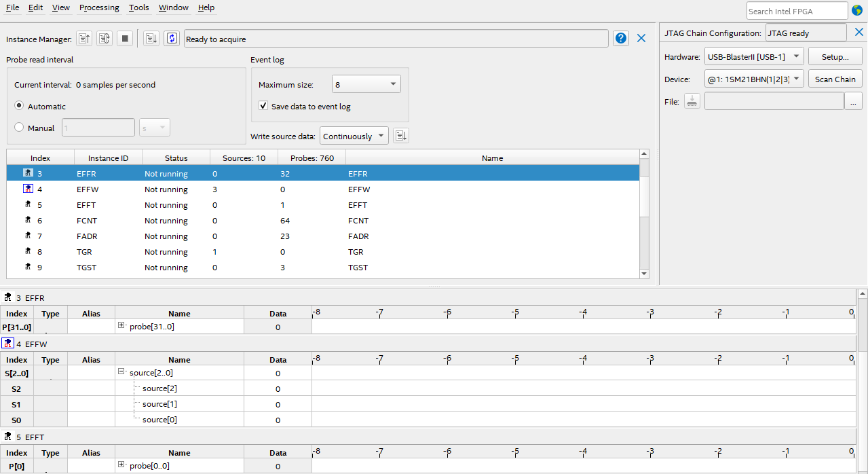This screenshot has height=474, width=868.
Task: Click the Read Probe Data toolbar icon
Action: point(83,39)
